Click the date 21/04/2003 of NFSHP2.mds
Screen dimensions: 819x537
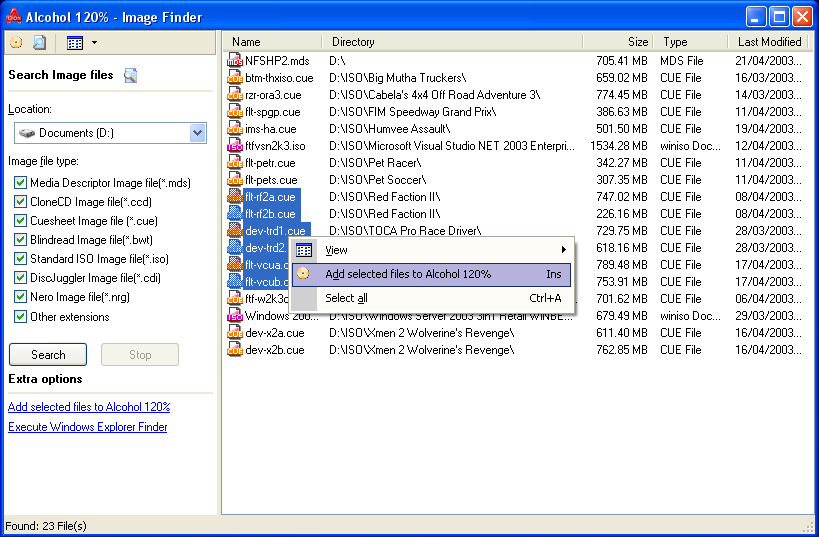click(768, 61)
